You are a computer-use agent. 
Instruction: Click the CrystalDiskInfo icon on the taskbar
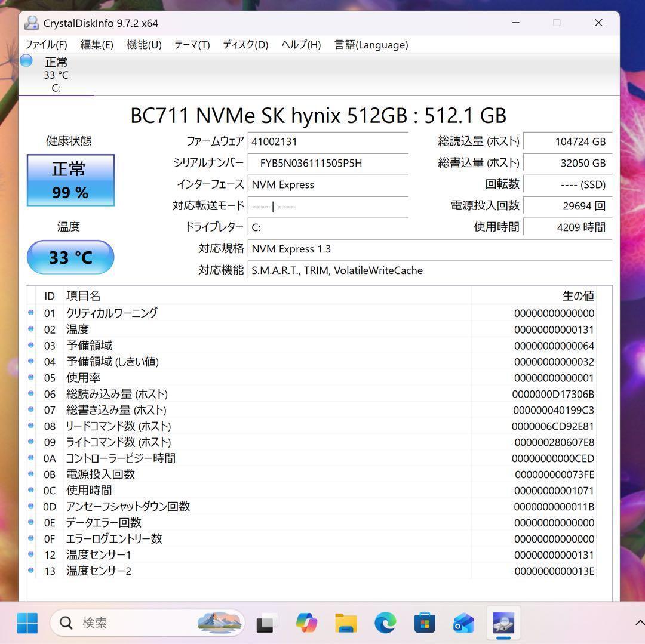pos(503,623)
